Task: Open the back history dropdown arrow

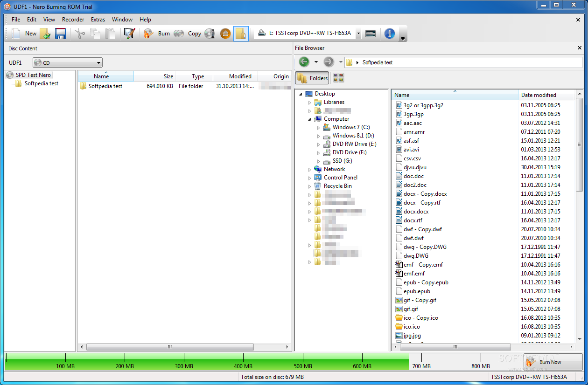Action: click(x=316, y=62)
